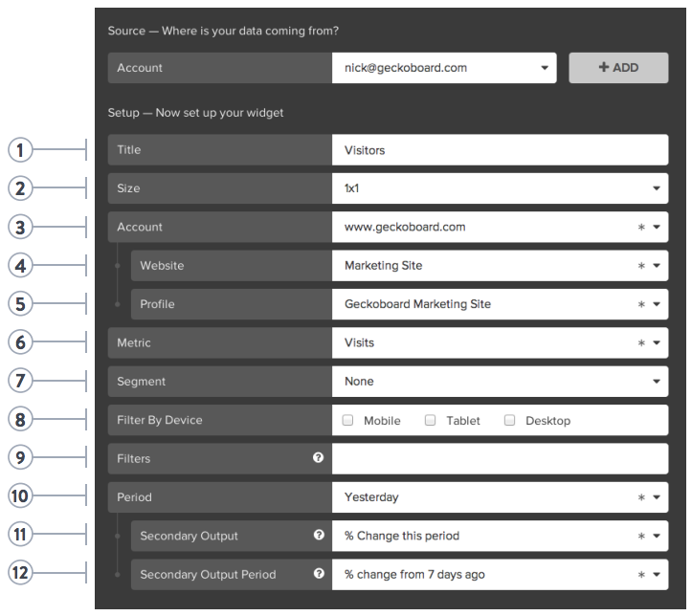
Task: Tick the Mobile device checkbox
Action: (347, 420)
